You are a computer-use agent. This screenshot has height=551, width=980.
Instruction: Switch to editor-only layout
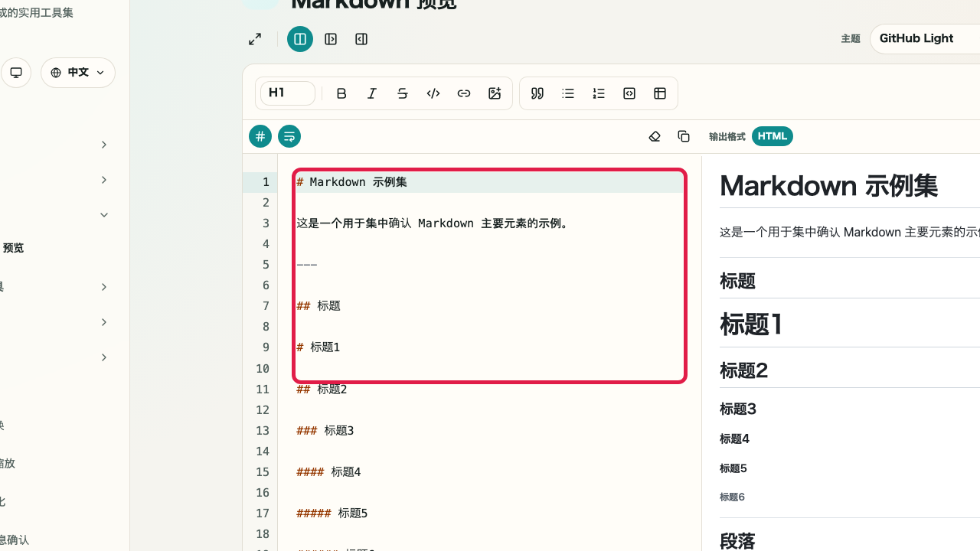pos(331,39)
